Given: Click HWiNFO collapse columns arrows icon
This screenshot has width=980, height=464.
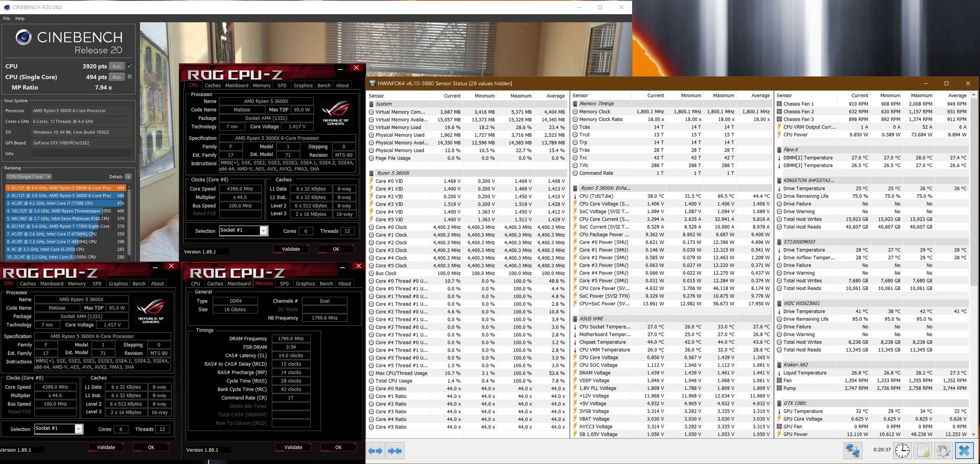Looking at the screenshot, I should pyautogui.click(x=395, y=451).
